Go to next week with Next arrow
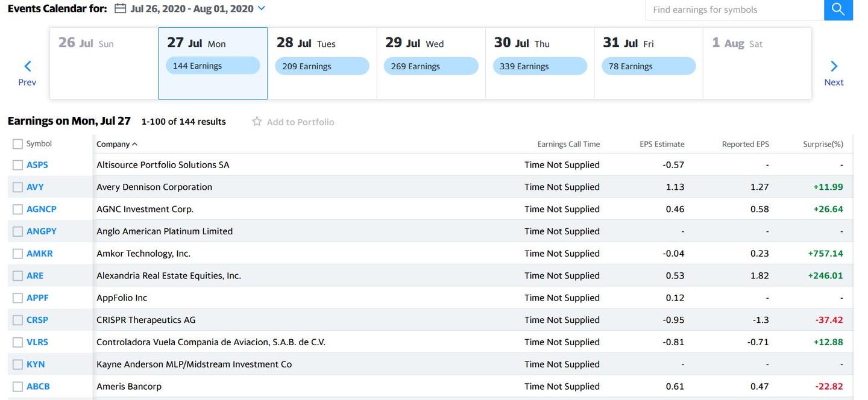Screen dimensions: 868x400 point(834,73)
